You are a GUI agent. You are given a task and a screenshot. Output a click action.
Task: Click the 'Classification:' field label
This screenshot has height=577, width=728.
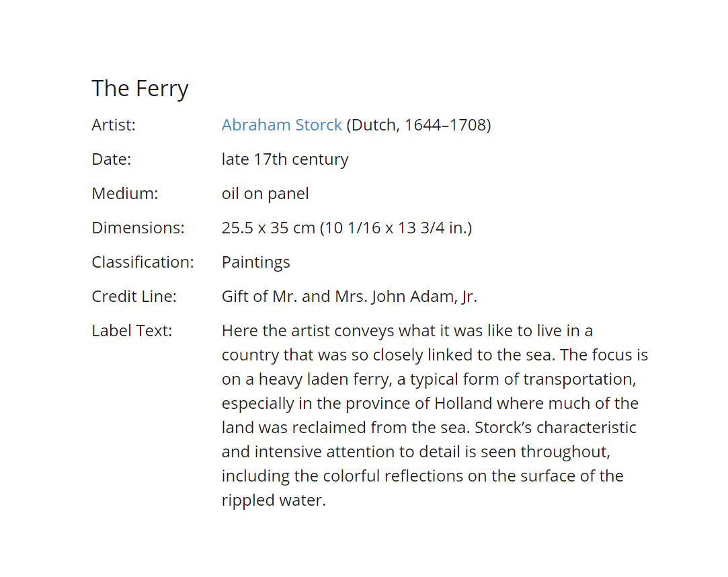point(143,262)
